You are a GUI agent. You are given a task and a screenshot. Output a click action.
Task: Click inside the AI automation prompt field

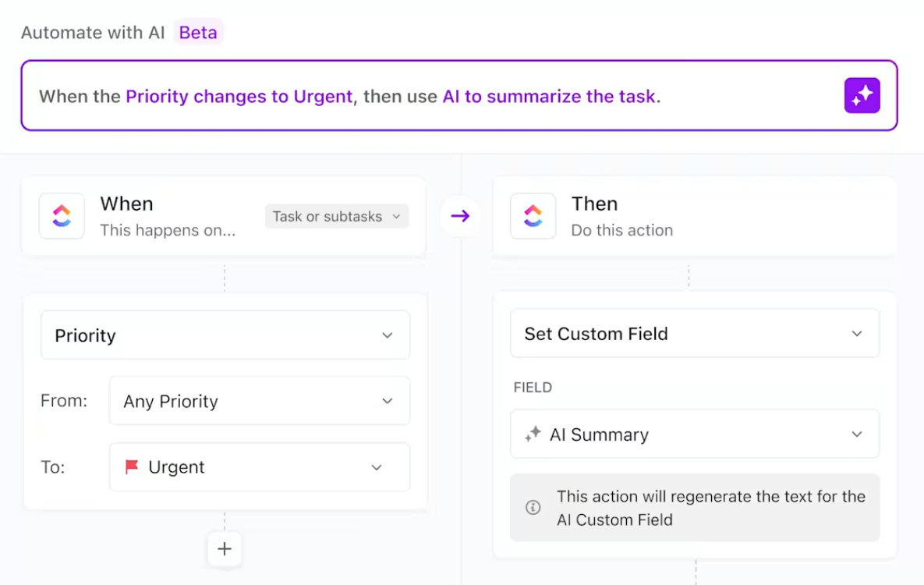tap(749, 97)
